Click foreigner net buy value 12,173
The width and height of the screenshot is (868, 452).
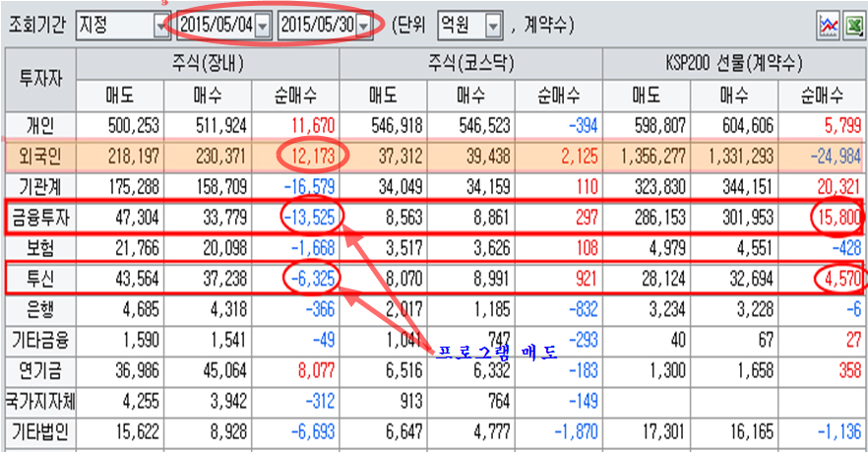click(x=311, y=155)
